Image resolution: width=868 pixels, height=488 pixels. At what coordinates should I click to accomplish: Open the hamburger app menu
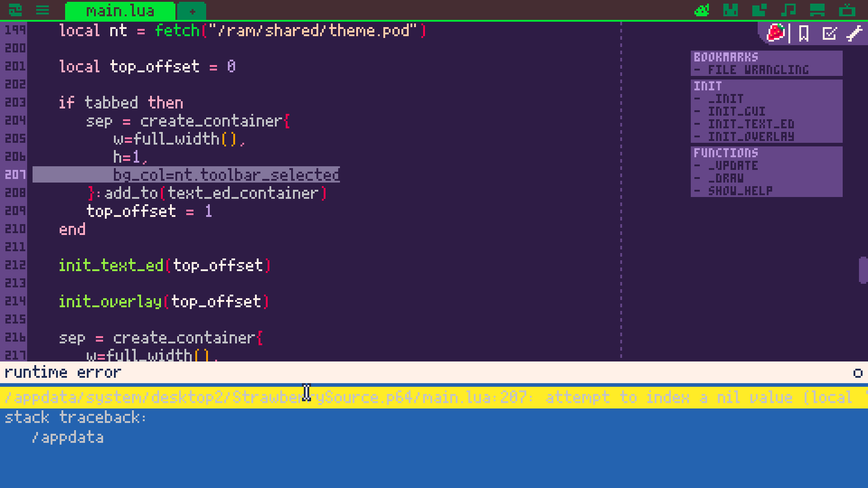tap(42, 10)
